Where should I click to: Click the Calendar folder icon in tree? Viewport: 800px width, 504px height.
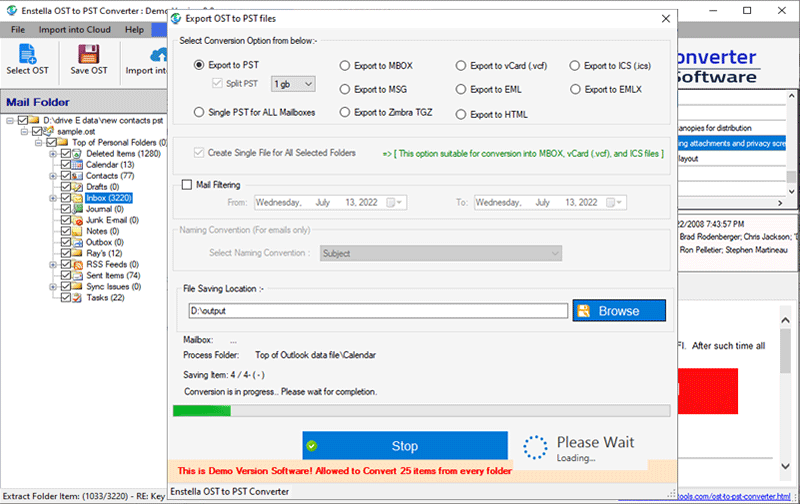click(79, 165)
